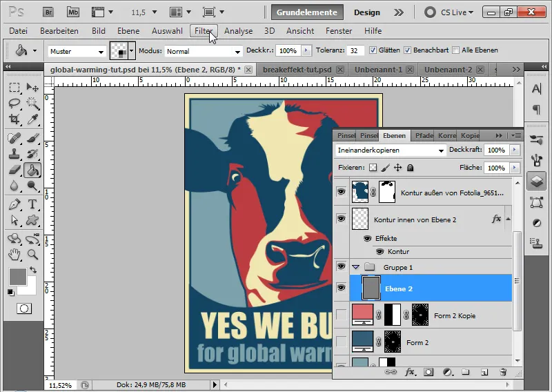The width and height of the screenshot is (552, 392).
Task: Select the Eyedropper tool
Action: pos(32,119)
